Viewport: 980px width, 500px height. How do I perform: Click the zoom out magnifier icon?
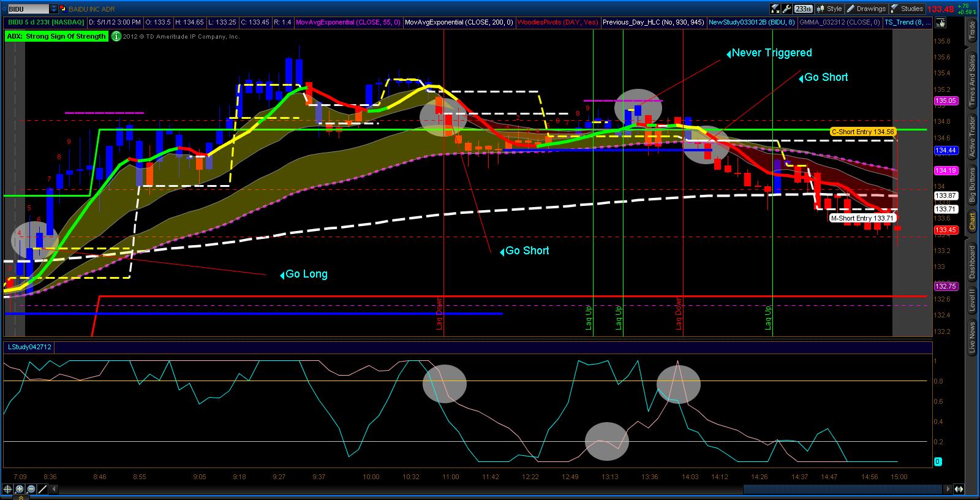tap(31, 489)
